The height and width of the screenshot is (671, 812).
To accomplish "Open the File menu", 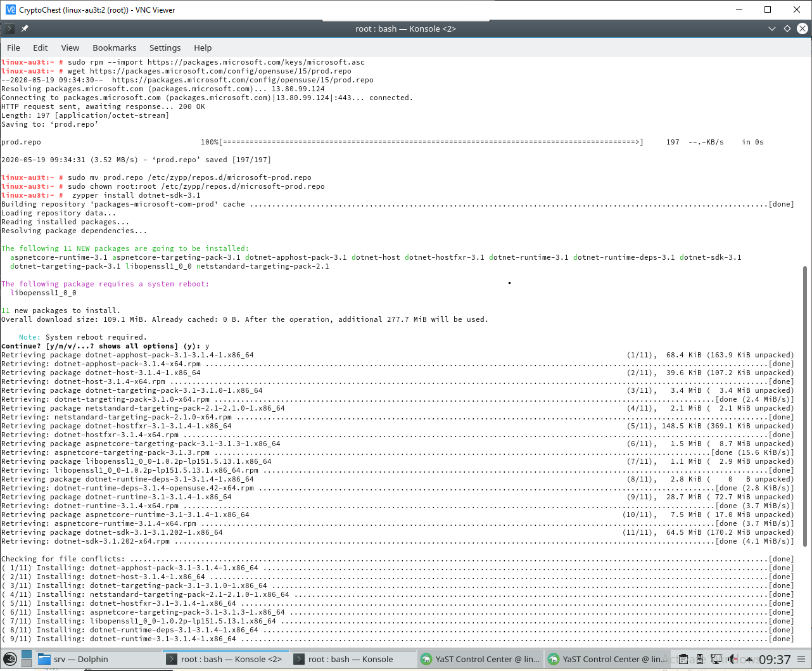I will point(13,48).
